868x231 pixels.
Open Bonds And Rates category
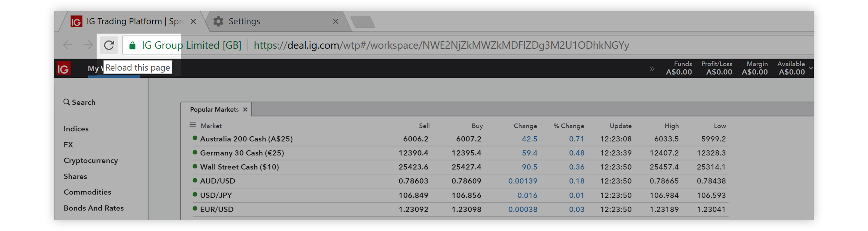click(94, 208)
